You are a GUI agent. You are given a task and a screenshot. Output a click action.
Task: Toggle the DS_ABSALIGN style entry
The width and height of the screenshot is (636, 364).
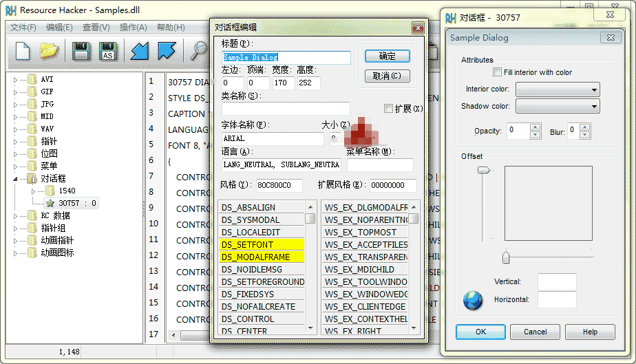point(262,208)
